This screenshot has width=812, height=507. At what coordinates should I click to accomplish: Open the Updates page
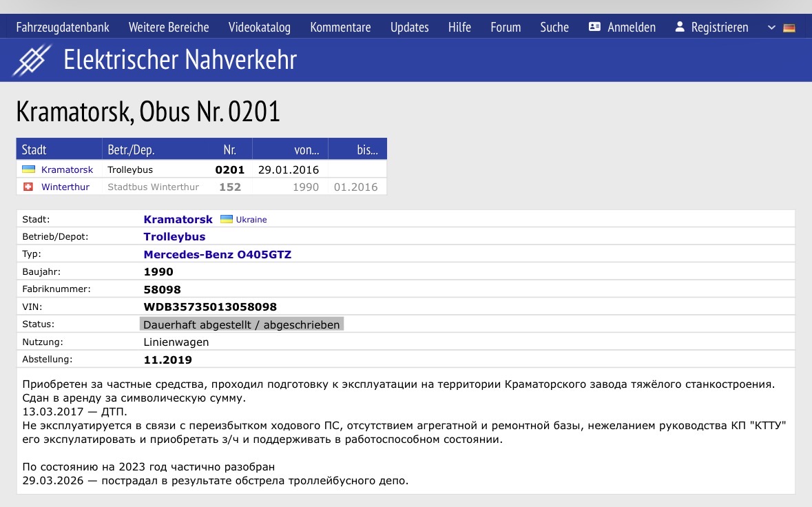(410, 27)
